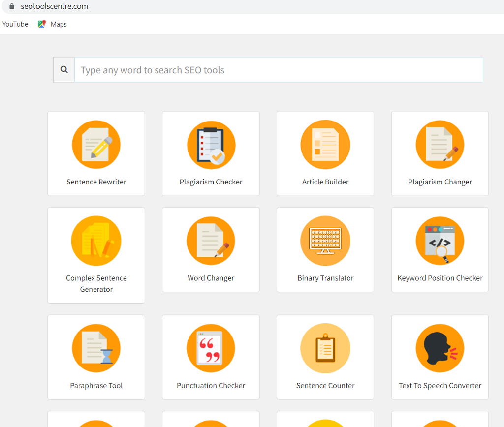This screenshot has height=427, width=504.
Task: Open the Plagiarism Changer pencil-document icon
Action: 440,144
